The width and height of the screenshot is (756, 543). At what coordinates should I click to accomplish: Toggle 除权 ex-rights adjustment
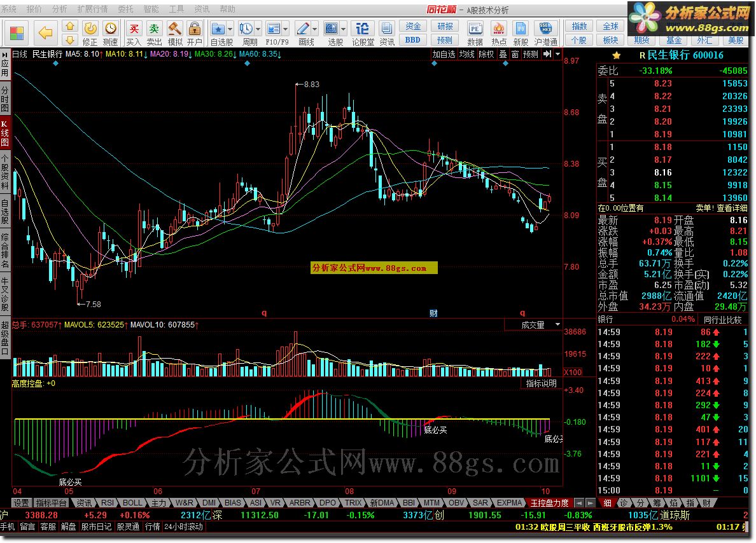[486, 54]
